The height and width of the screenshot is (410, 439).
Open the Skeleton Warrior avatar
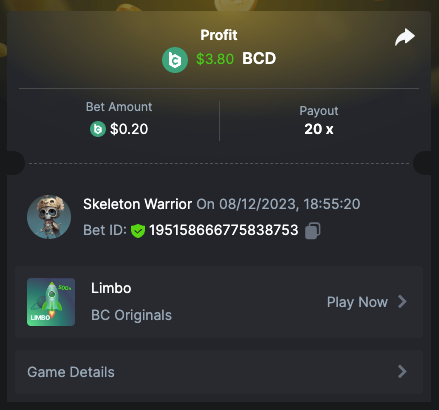pyautogui.click(x=49, y=217)
